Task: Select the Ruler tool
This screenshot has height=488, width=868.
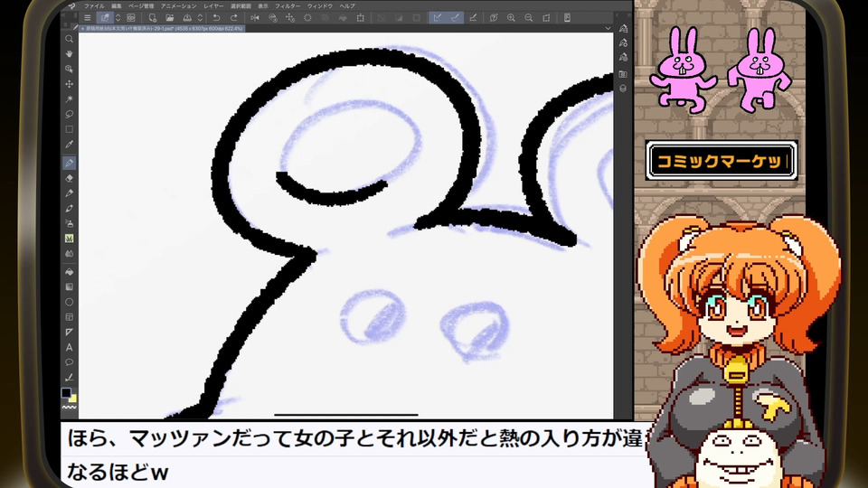Action: coord(70,332)
